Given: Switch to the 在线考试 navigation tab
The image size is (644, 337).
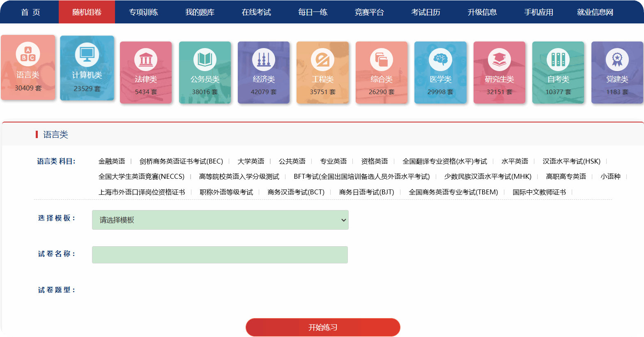Looking at the screenshot, I should pyautogui.click(x=256, y=12).
